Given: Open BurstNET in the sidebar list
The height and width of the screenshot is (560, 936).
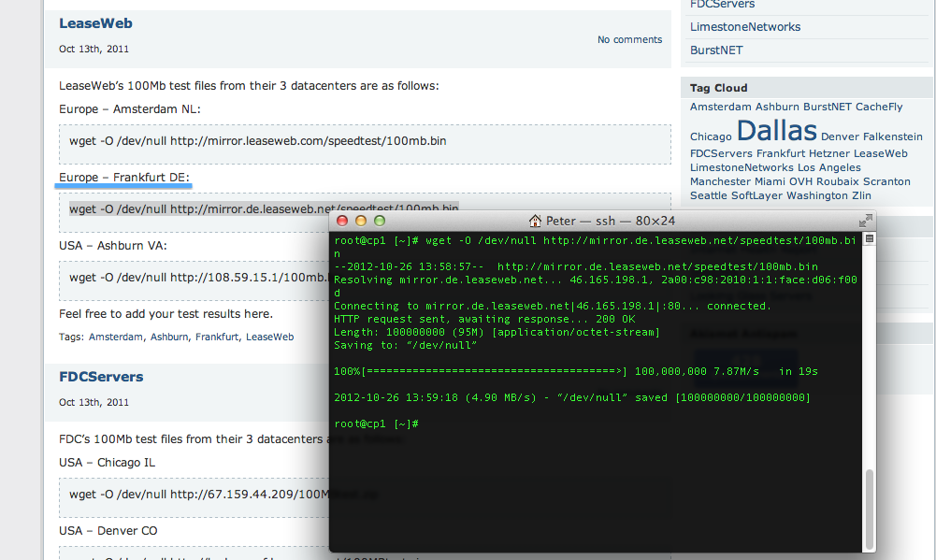Looking at the screenshot, I should point(716,50).
